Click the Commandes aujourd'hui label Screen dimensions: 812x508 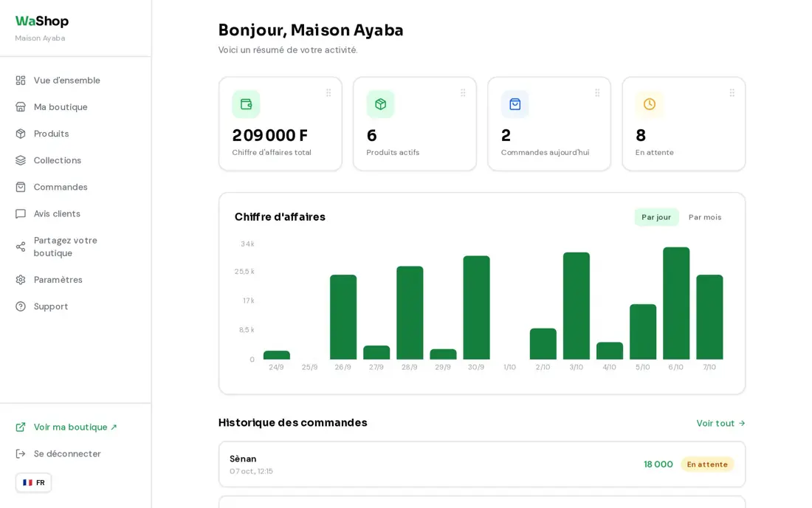pos(545,152)
